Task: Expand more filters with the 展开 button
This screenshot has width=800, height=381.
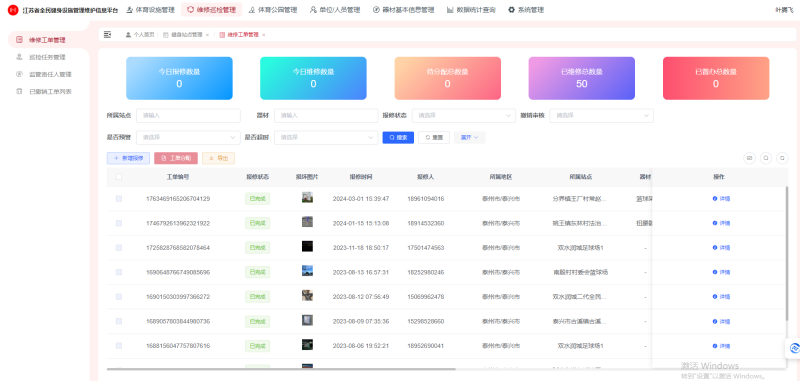Action: click(469, 137)
